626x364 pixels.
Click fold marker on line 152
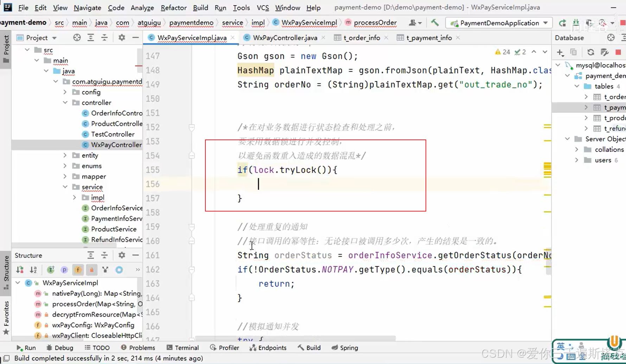pyautogui.click(x=192, y=127)
